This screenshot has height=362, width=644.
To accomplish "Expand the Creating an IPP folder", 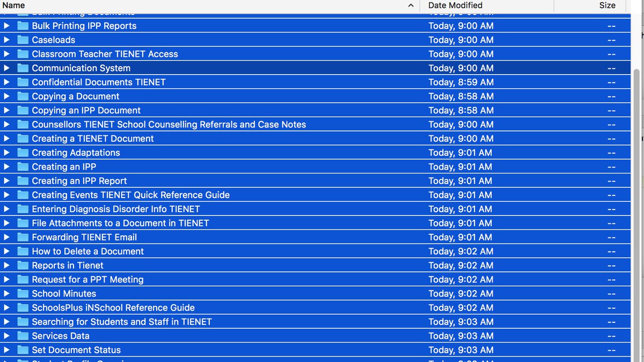I will [6, 166].
